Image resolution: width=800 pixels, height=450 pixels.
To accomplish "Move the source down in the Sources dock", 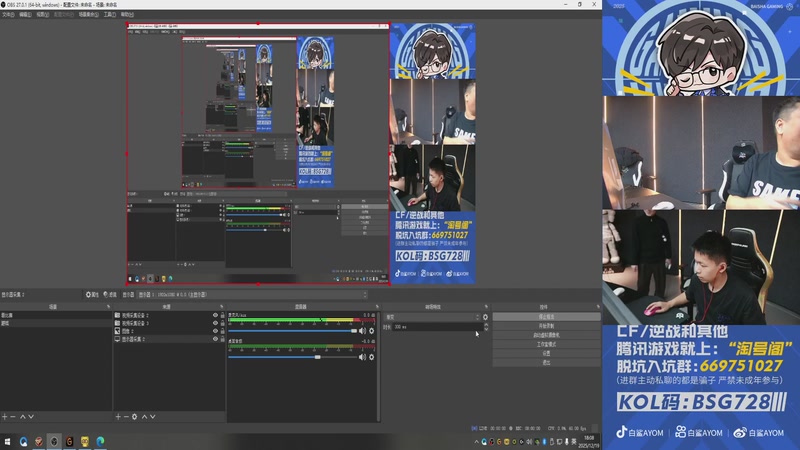I will [x=153, y=417].
